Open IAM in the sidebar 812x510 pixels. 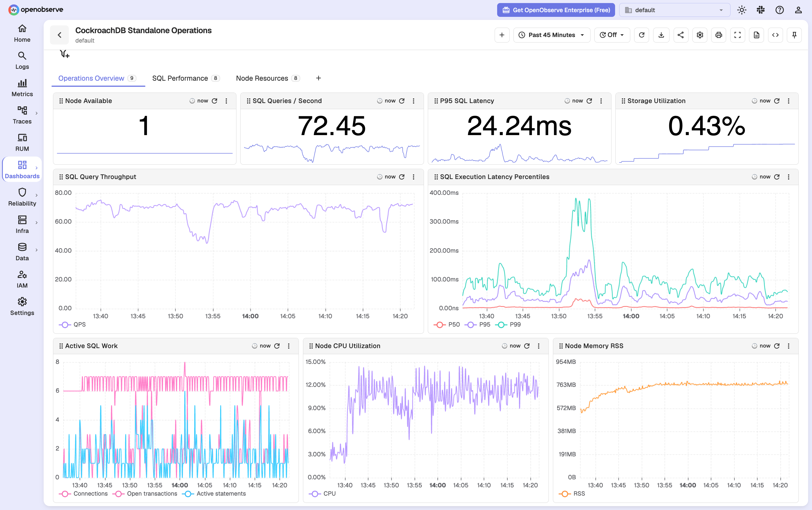click(22, 279)
